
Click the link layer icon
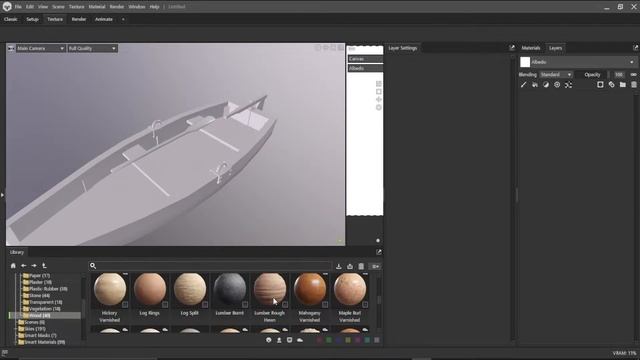611,84
